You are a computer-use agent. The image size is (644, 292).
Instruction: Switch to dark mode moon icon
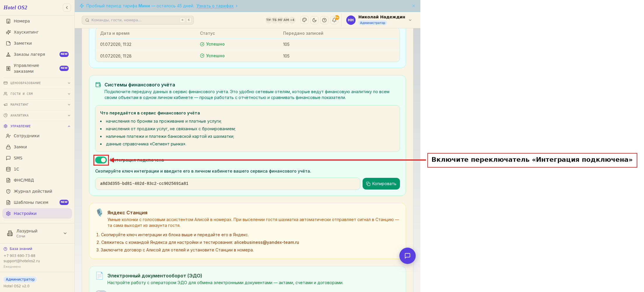(314, 20)
